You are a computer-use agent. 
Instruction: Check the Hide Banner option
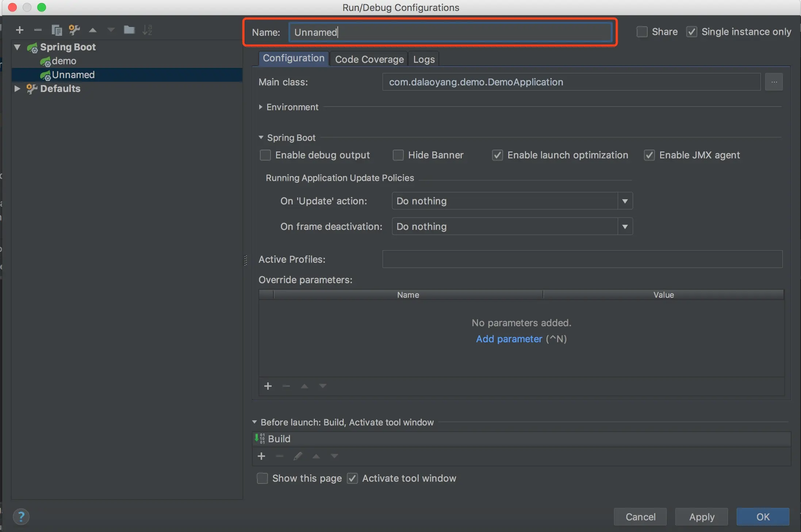(x=398, y=155)
